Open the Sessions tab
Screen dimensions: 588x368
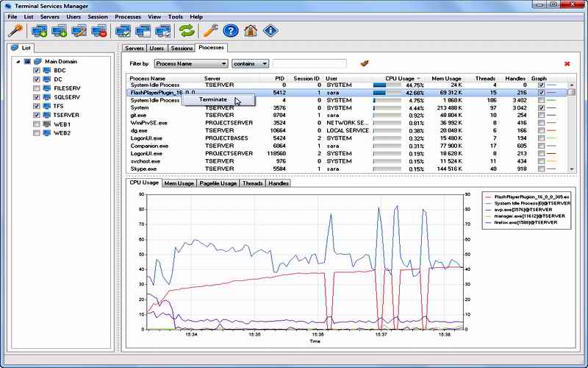pos(182,48)
